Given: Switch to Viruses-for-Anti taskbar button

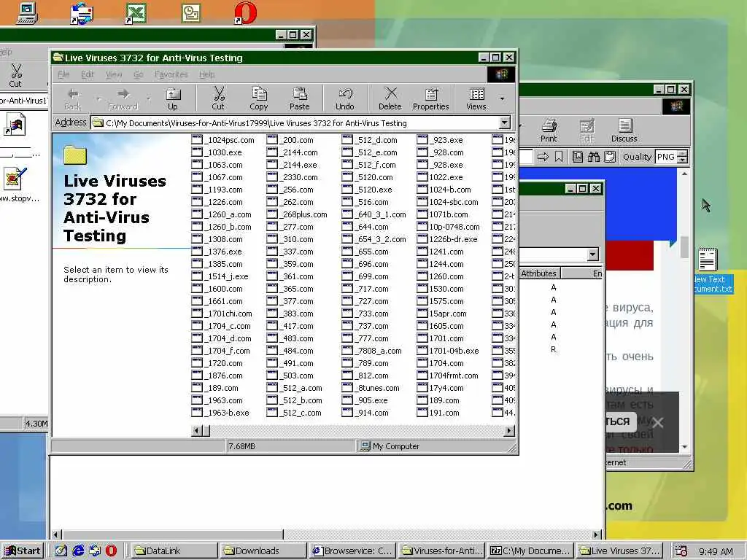Looking at the screenshot, I should point(441,551).
